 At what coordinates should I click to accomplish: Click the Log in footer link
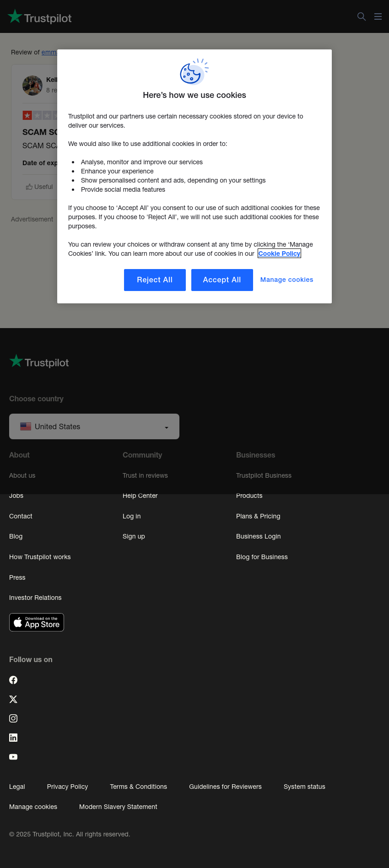(x=132, y=516)
